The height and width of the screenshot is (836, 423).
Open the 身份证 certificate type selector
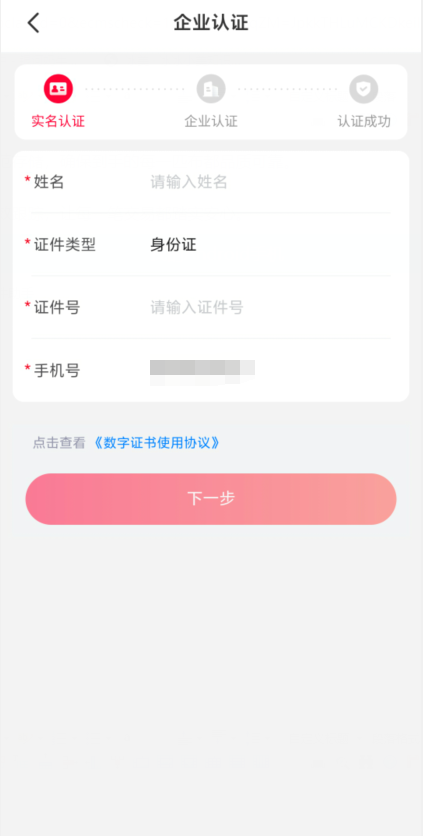pos(270,245)
